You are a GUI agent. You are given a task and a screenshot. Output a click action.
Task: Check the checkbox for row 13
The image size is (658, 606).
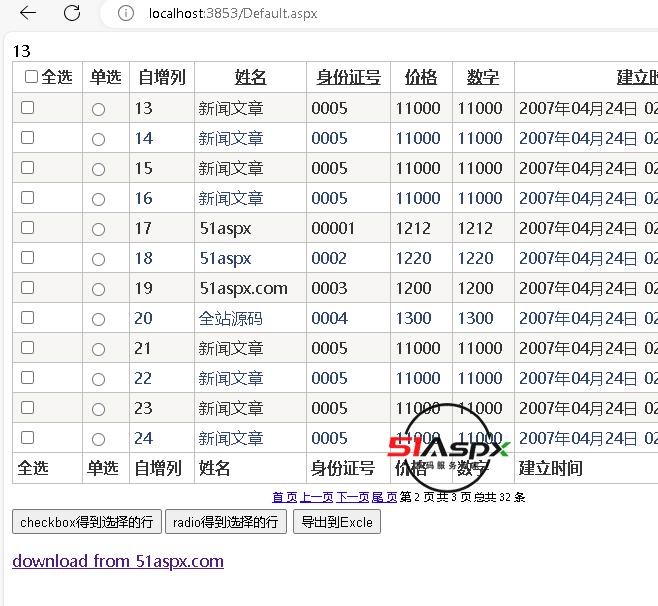[28, 107]
